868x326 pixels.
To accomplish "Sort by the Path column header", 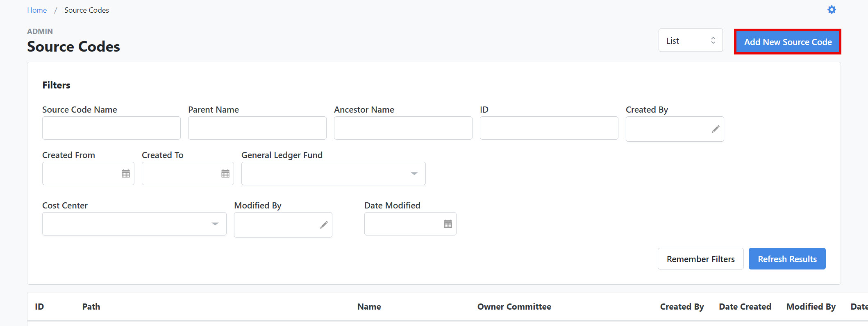I will point(91,307).
